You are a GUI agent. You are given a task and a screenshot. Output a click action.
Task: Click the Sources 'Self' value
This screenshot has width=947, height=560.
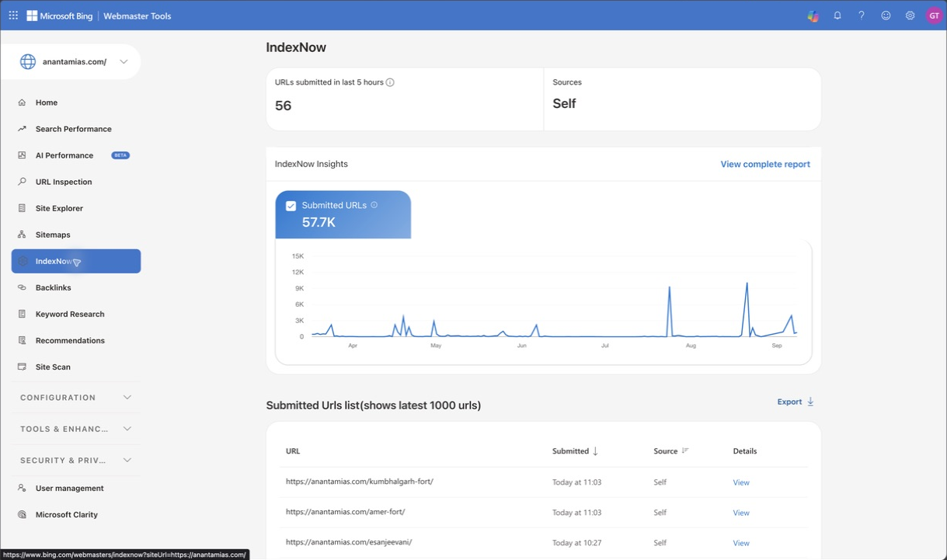click(564, 104)
